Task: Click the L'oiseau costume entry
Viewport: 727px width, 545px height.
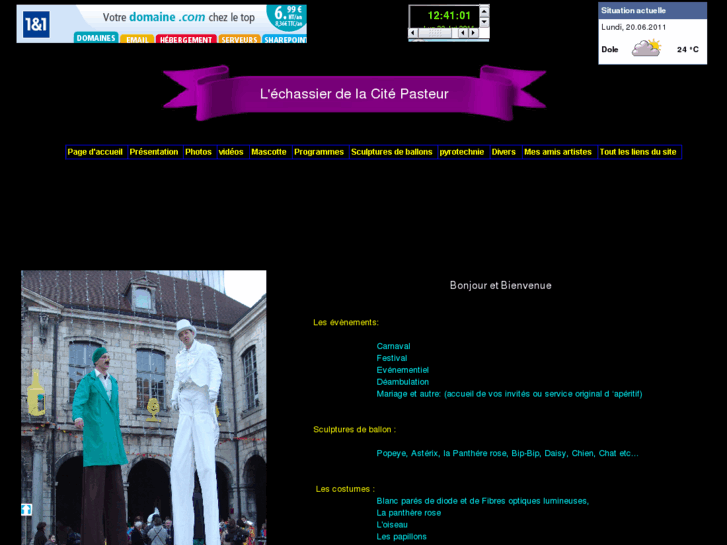Action: [x=392, y=525]
